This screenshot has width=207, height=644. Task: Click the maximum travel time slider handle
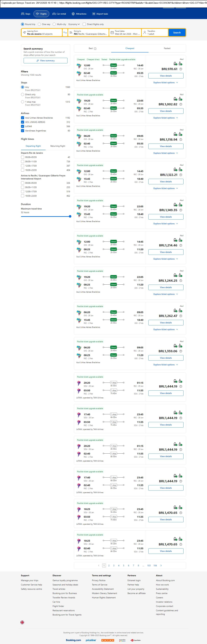click(70, 216)
